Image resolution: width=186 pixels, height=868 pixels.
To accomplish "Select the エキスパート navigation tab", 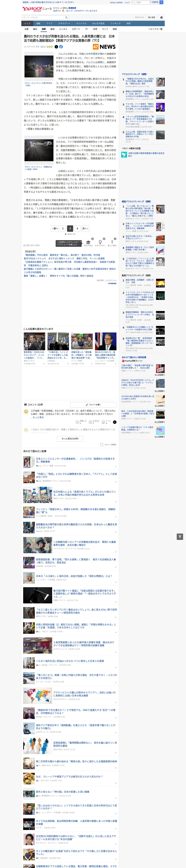I will [64, 24].
